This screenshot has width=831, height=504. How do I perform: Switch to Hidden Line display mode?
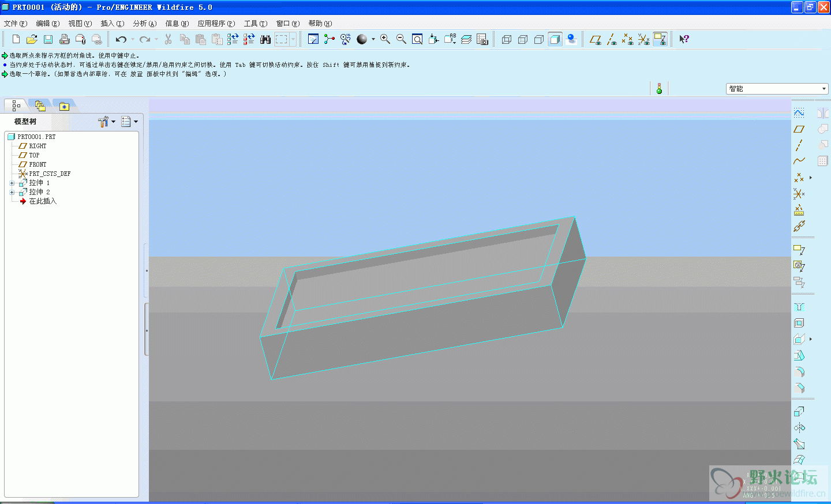(523, 39)
